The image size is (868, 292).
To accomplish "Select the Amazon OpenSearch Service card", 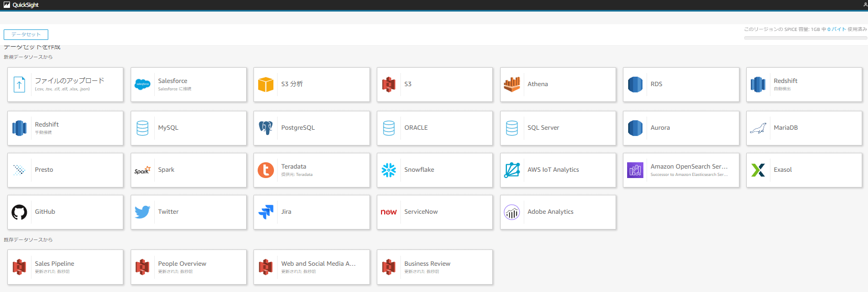I will 681,170.
